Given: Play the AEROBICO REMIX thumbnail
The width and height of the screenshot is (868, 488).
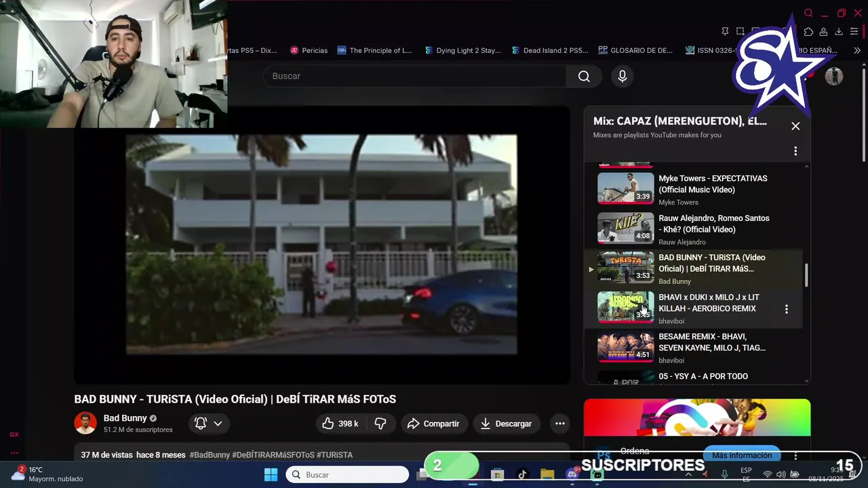Looking at the screenshot, I should point(625,307).
